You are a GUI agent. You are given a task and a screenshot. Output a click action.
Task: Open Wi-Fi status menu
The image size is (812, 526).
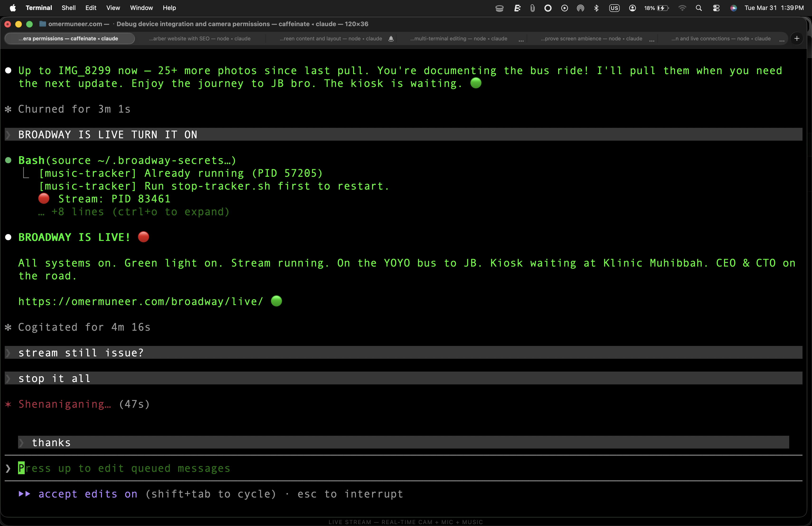pyautogui.click(x=682, y=8)
